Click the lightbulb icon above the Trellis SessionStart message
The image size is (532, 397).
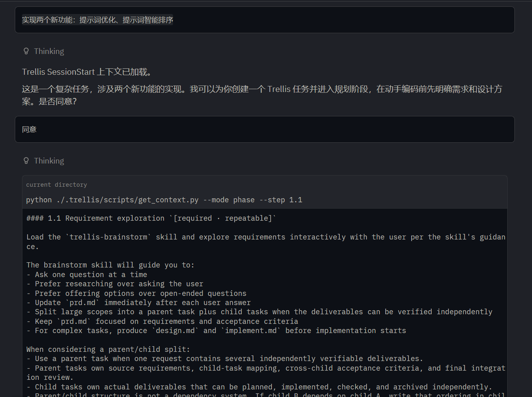tap(26, 51)
